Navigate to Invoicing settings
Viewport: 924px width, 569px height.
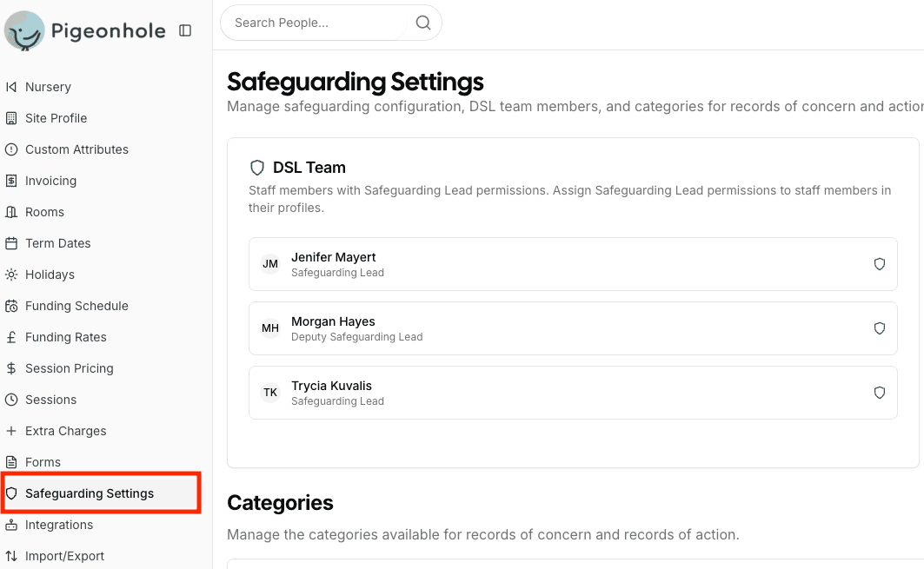[x=50, y=181]
